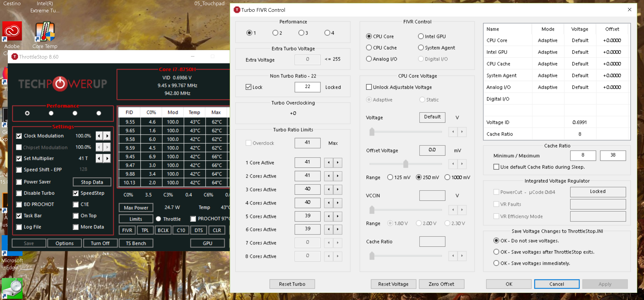
Task: Enable Speed Shift - EPP checkbox
Action: pos(19,170)
